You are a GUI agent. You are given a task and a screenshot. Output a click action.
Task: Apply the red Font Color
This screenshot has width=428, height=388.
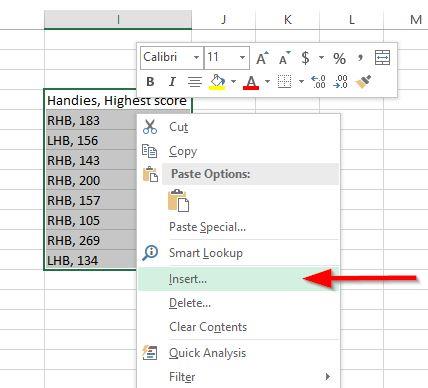coord(251,82)
